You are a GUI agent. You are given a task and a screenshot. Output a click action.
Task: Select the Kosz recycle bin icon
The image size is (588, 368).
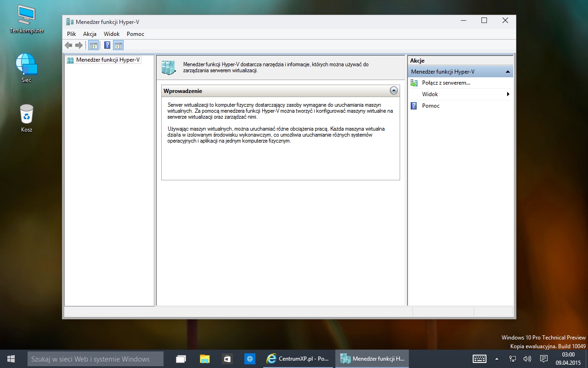(27, 118)
